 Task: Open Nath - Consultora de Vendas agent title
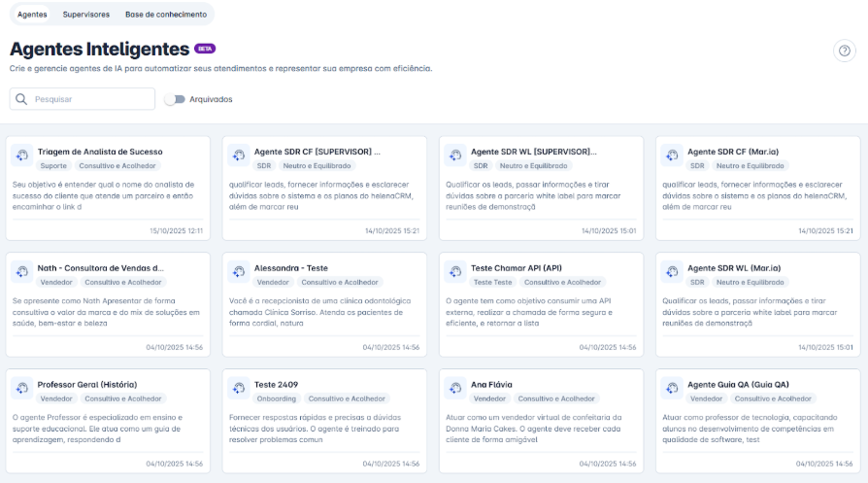pos(101,268)
